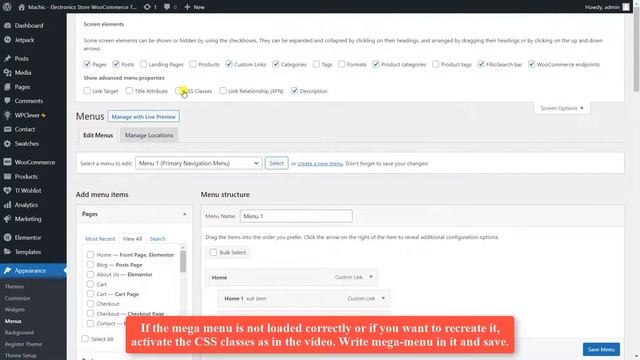The width and height of the screenshot is (640, 360).
Task: Open Marketing megaphone icon
Action: click(x=7, y=219)
